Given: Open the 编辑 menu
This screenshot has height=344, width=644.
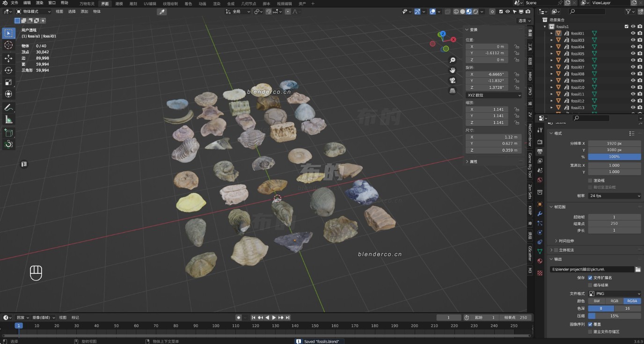Looking at the screenshot, I should [27, 3].
